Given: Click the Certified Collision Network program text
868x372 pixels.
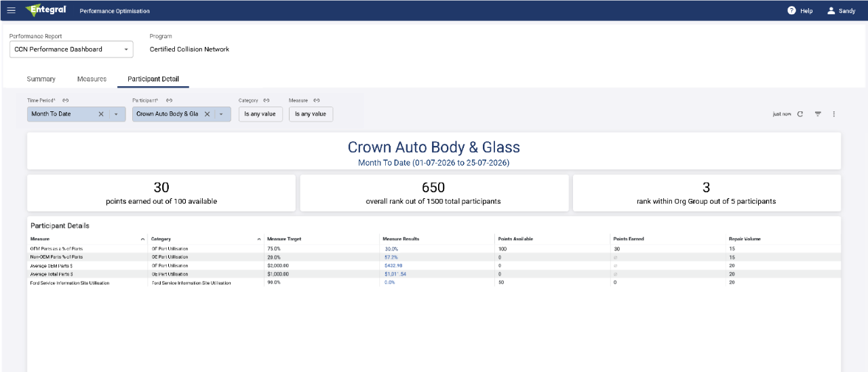Looking at the screenshot, I should (x=189, y=49).
